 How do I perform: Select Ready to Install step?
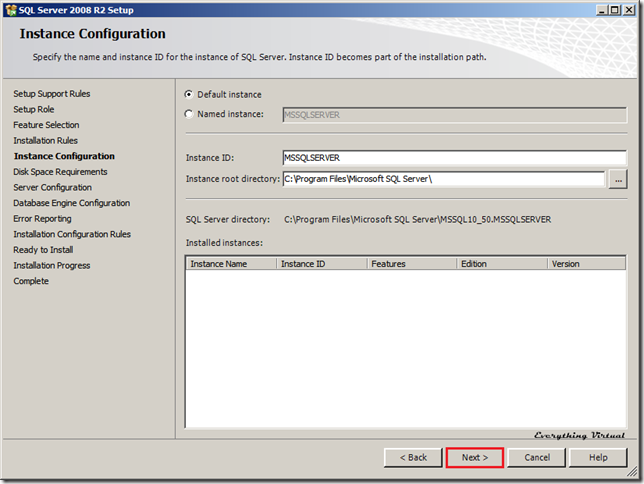click(x=43, y=250)
